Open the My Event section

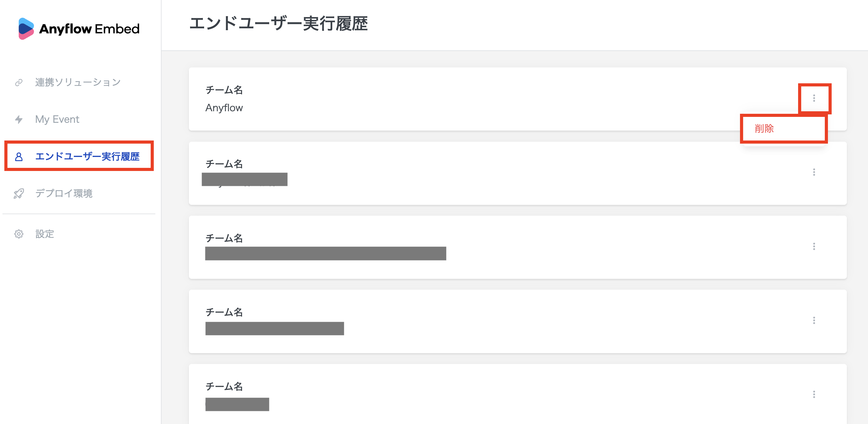(57, 119)
